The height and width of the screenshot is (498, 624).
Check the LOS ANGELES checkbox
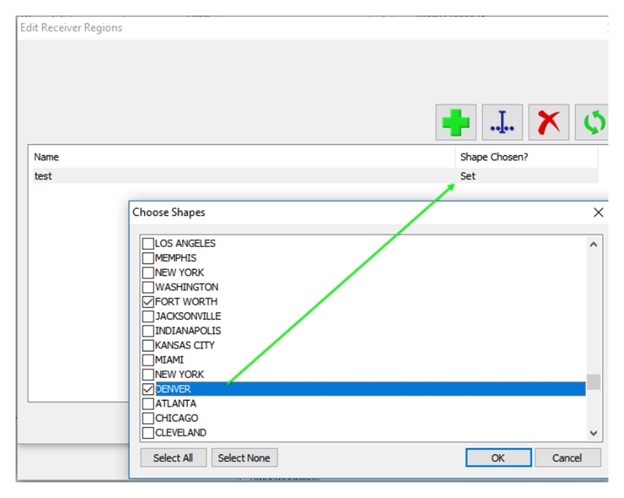coord(148,243)
